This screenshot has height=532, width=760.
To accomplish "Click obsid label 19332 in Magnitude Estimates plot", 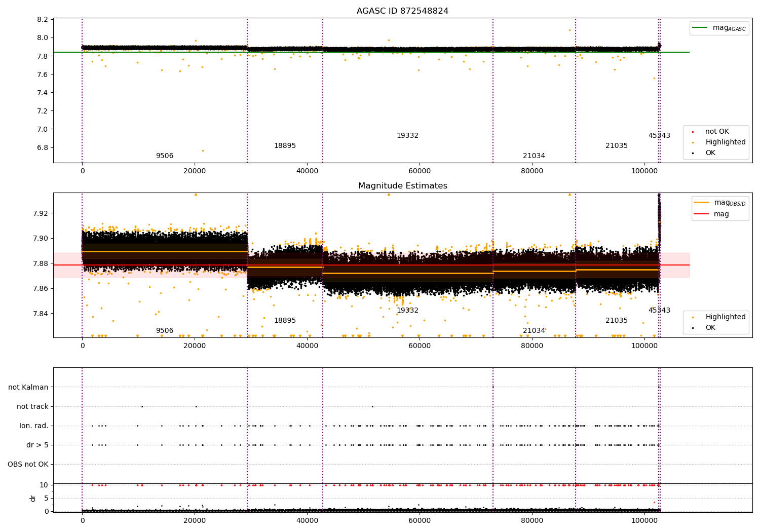I will tap(407, 311).
